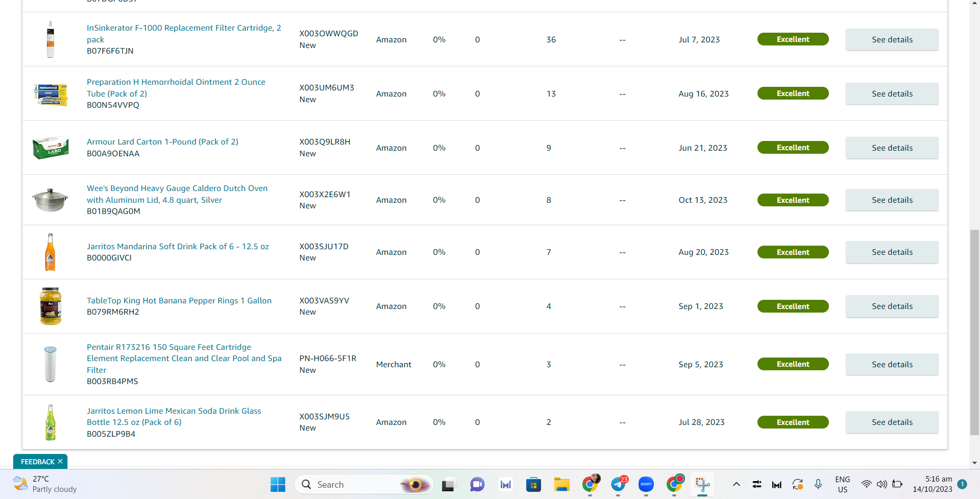
Task: See details for Jarritos Mandarina
Action: (892, 252)
